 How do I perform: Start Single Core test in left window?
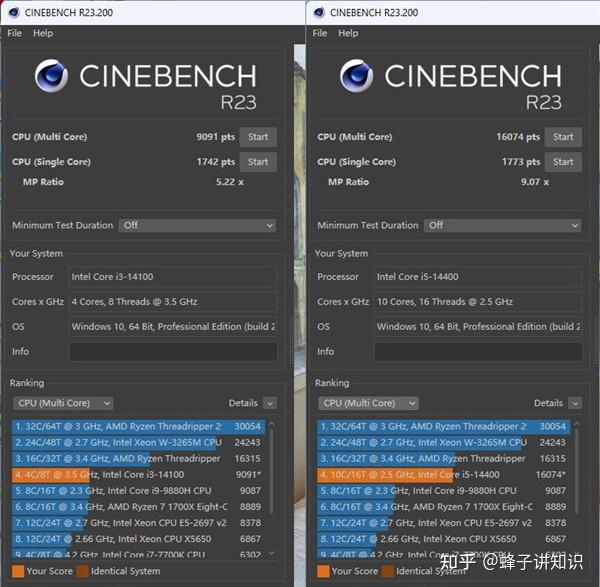tap(258, 162)
